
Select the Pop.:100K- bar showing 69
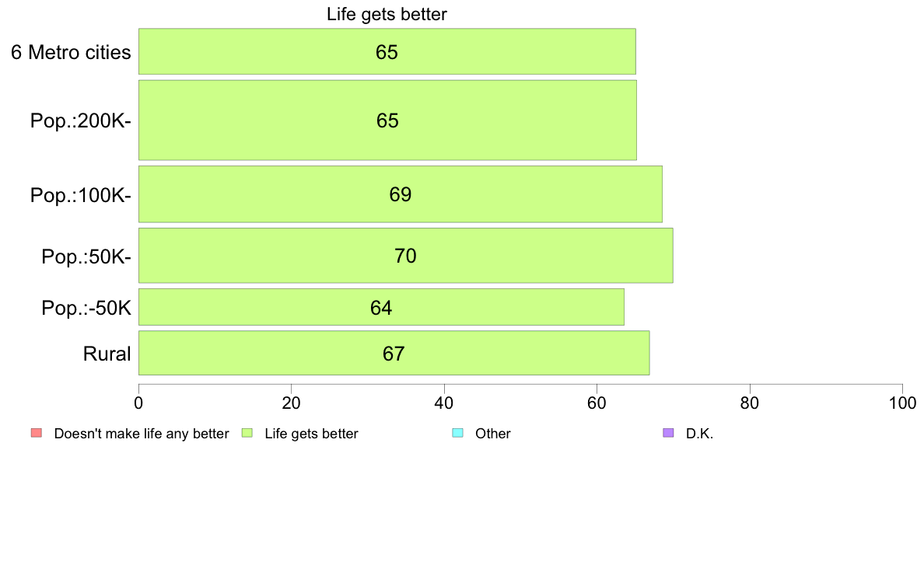401,194
